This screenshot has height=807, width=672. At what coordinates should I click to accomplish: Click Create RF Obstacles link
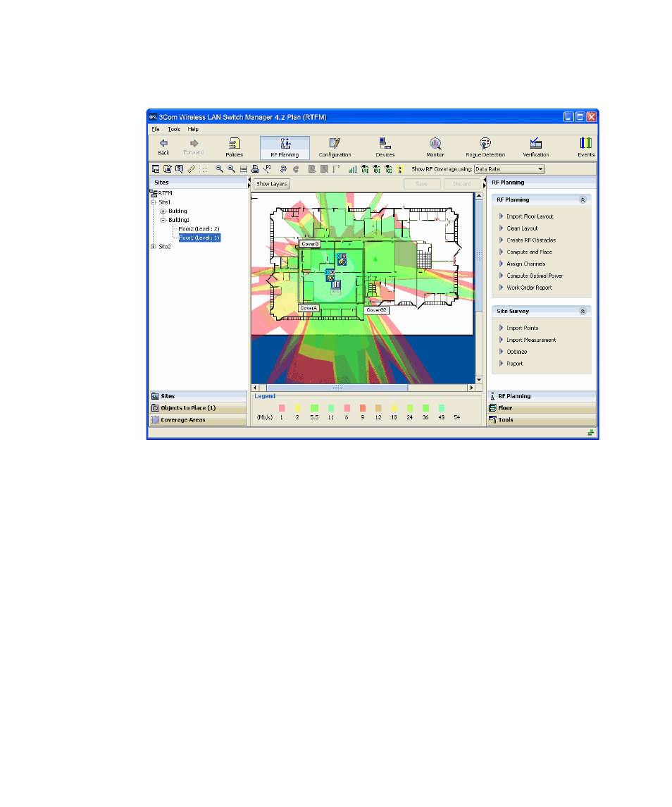pyautogui.click(x=531, y=240)
